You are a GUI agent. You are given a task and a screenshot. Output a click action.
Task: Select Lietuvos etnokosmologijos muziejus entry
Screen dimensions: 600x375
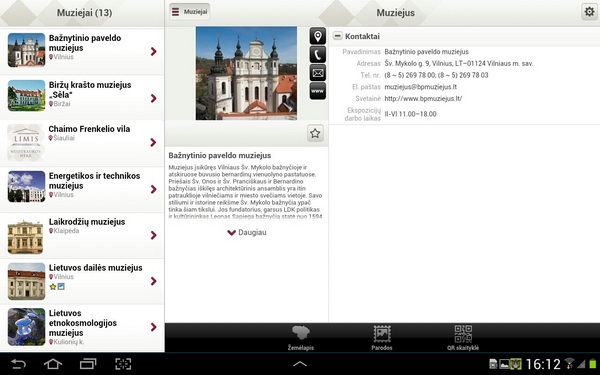click(82, 327)
